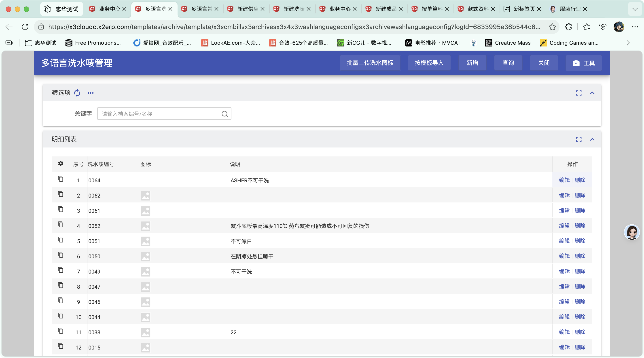Viewport: 644px width, 358px height.
Task: Open the 工具 tools menu
Action: [584, 63]
